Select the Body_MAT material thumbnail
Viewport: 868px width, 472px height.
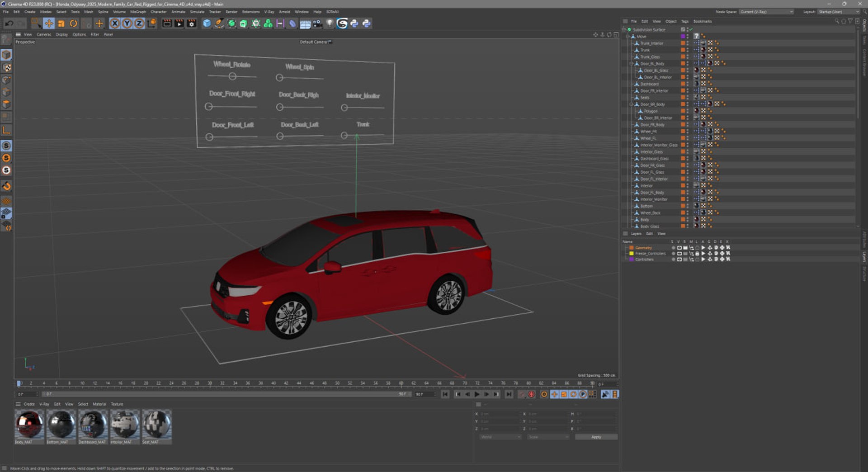pos(29,424)
